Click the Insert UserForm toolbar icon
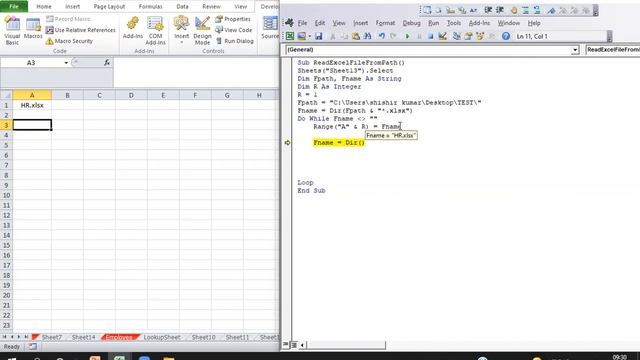 [x=302, y=36]
